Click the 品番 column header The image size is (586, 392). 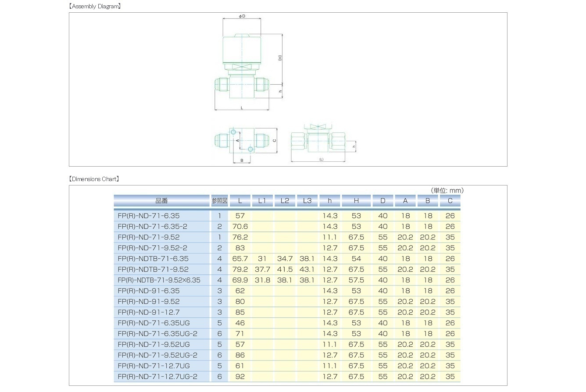click(162, 200)
